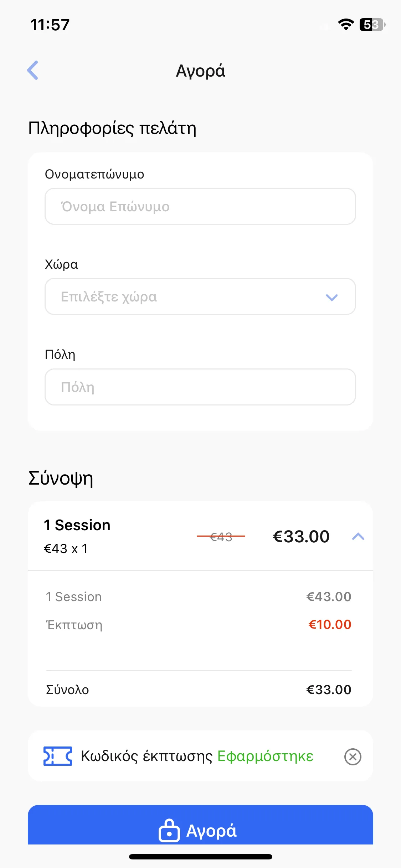The width and height of the screenshot is (401, 868).
Task: Tap the Αγορά page title
Action: (201, 71)
